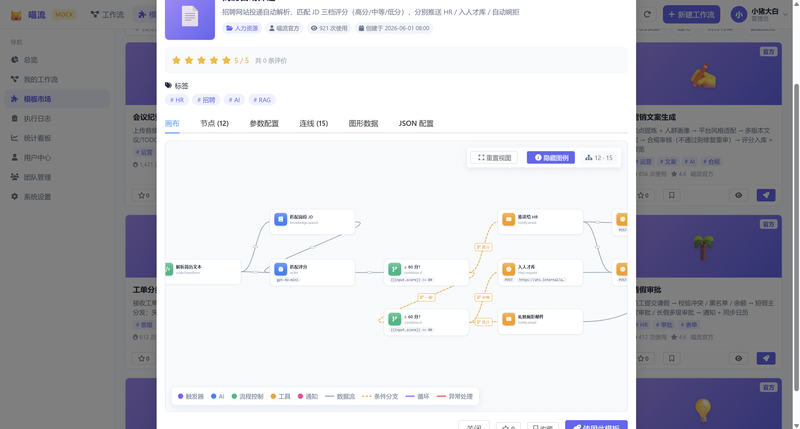
Task: Bookmark the 营销文案生成 card
Action: [671, 195]
